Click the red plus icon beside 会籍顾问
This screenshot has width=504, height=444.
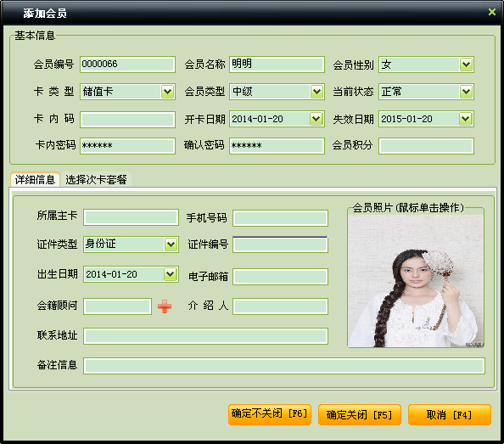[x=165, y=306]
